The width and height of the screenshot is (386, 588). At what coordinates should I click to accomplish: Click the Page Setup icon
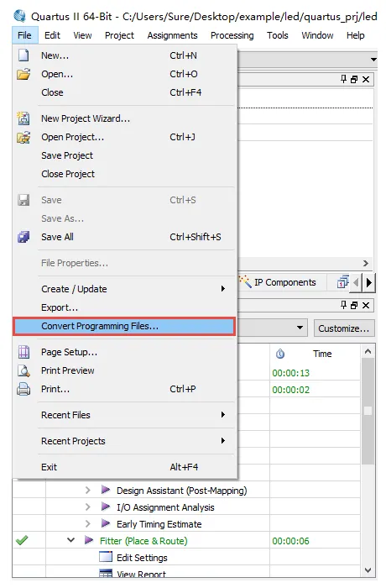[x=23, y=352]
